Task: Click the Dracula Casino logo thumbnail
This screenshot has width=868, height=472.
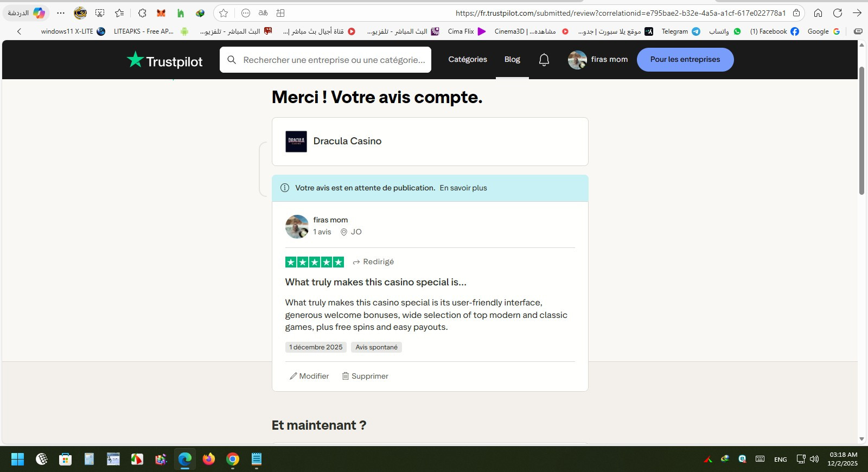Action: tap(296, 142)
